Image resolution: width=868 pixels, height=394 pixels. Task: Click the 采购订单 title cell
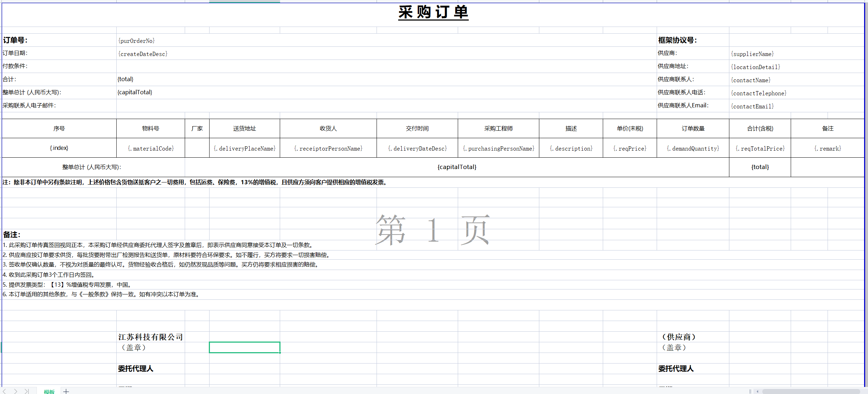[433, 13]
